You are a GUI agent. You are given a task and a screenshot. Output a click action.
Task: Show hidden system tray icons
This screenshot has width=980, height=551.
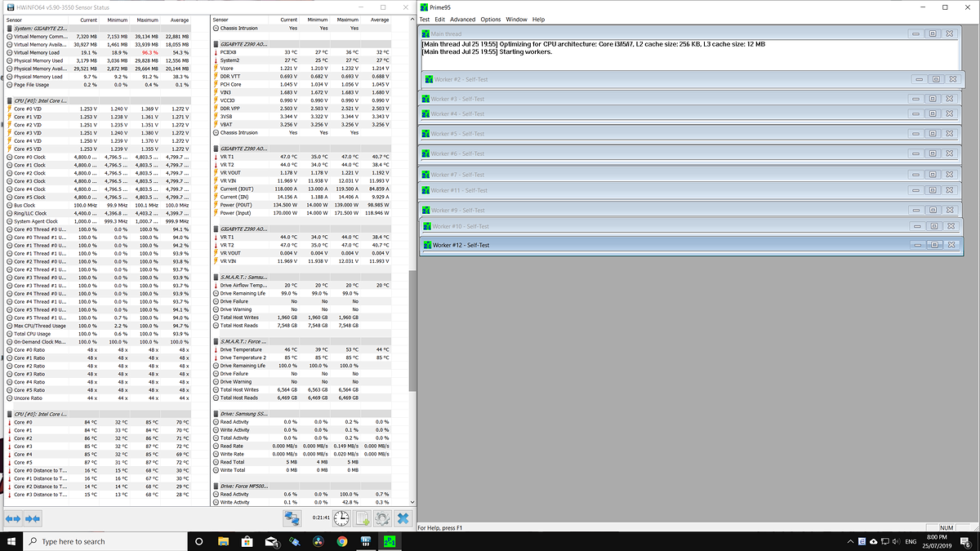[852, 541]
